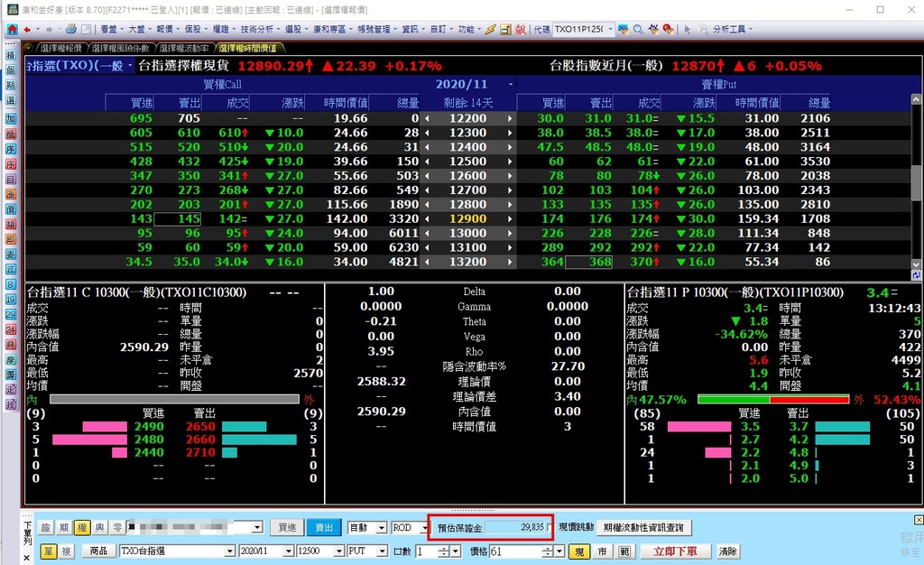The image size is (924, 565).
Task: Click the 自 icon in left sidebar
Action: tap(11, 179)
